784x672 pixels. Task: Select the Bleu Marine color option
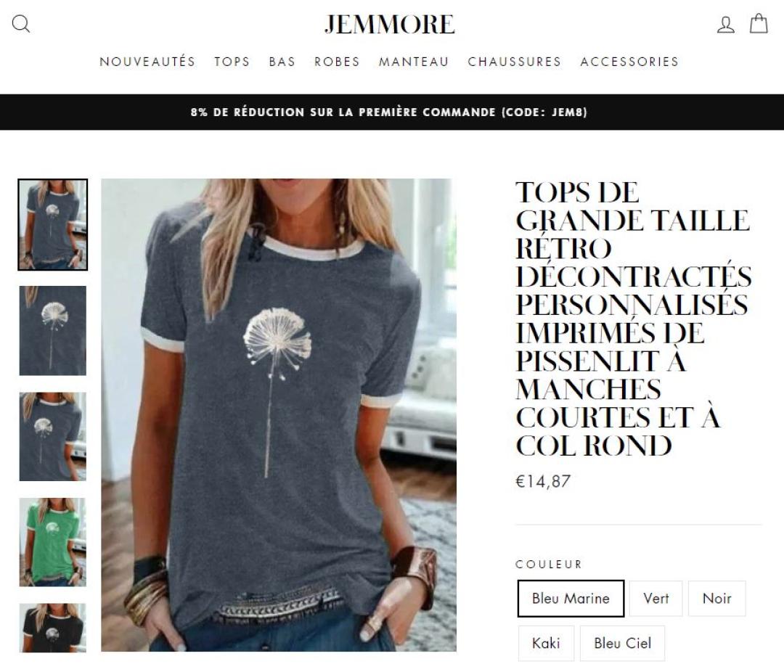[x=571, y=599]
